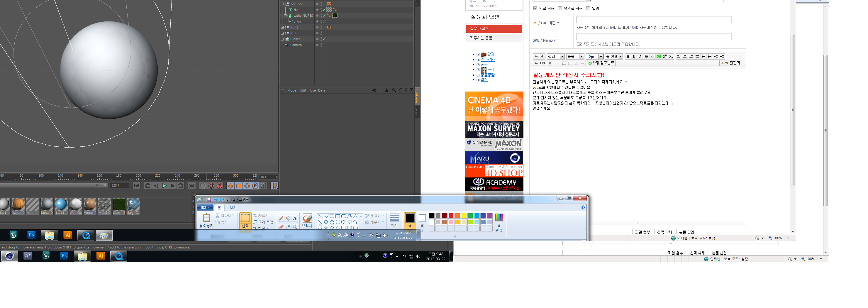Click the 붙여넣기 paste button in Paint
This screenshot has height=308, width=868.
pyautogui.click(x=206, y=221)
